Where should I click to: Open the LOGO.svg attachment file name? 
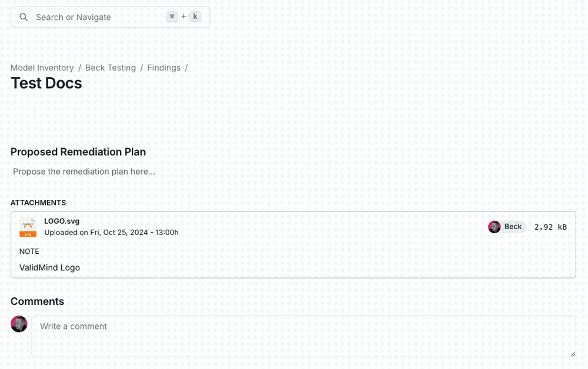point(62,221)
